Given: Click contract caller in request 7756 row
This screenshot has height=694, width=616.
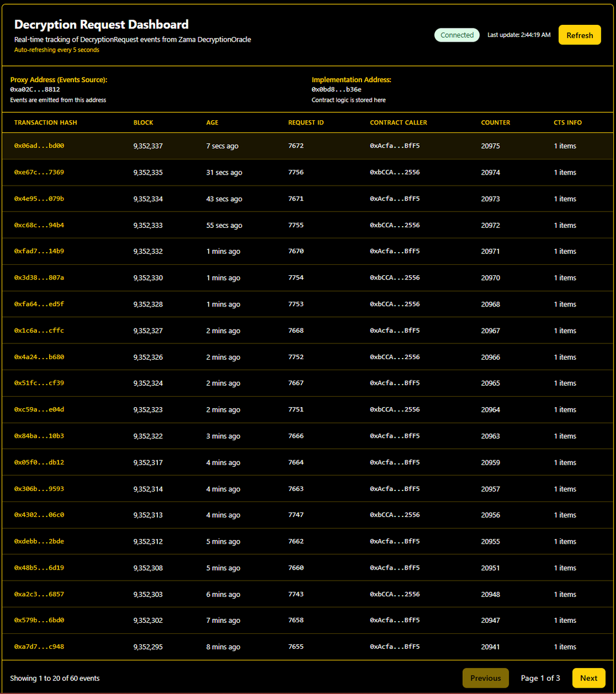Looking at the screenshot, I should click(395, 172).
